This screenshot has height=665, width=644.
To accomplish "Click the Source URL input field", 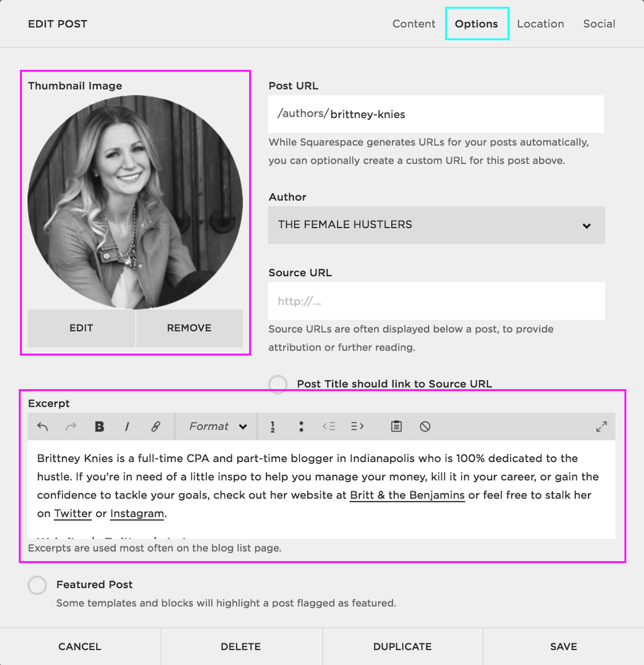I will point(436,301).
